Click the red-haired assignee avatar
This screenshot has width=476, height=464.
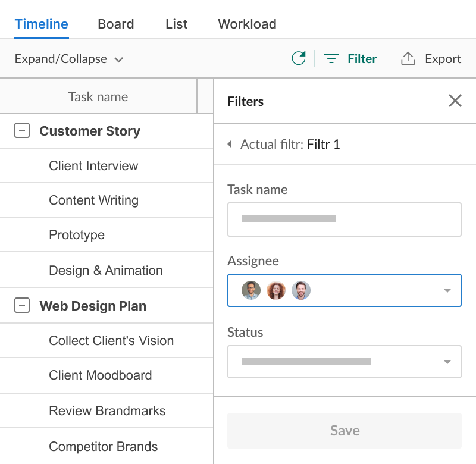click(276, 290)
